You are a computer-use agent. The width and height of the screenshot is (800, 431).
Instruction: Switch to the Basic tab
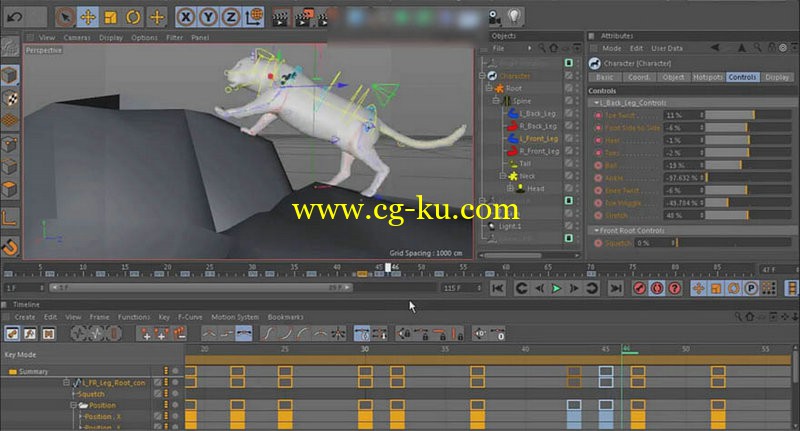(605, 78)
